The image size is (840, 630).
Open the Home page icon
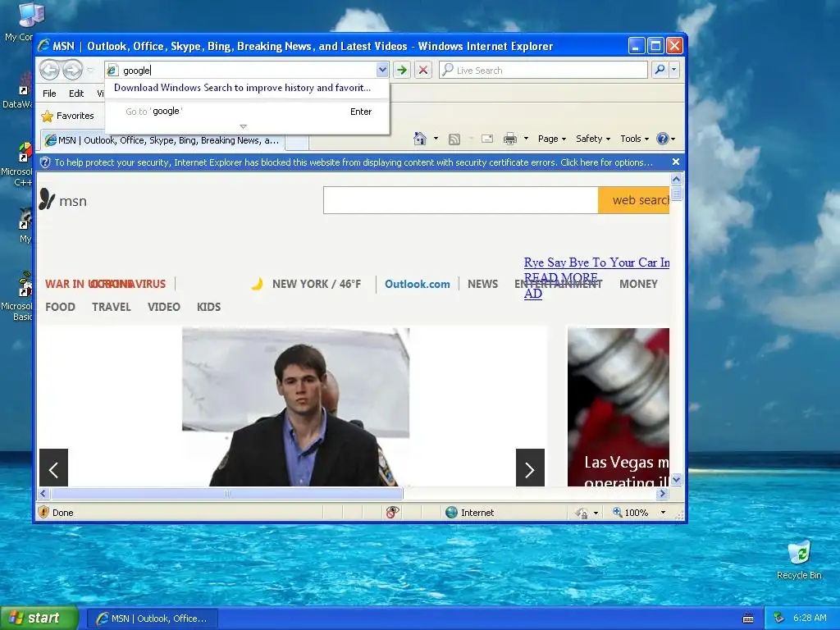pyautogui.click(x=420, y=139)
